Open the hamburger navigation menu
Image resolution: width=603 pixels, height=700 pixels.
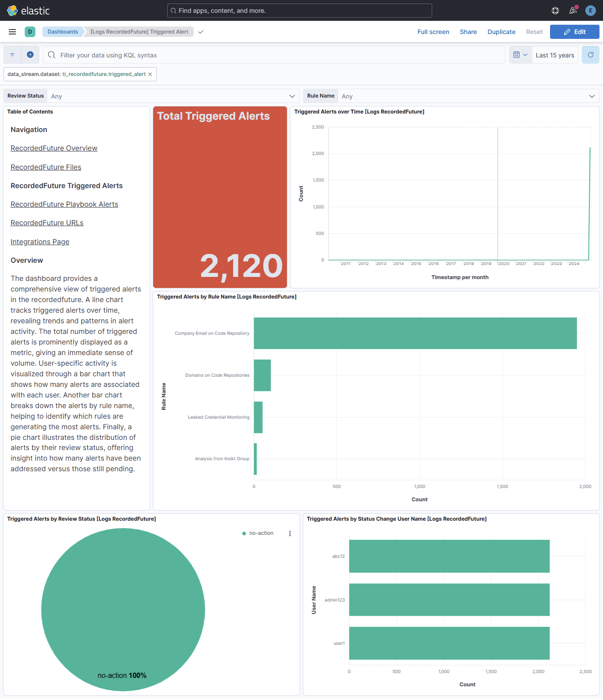pyautogui.click(x=12, y=32)
